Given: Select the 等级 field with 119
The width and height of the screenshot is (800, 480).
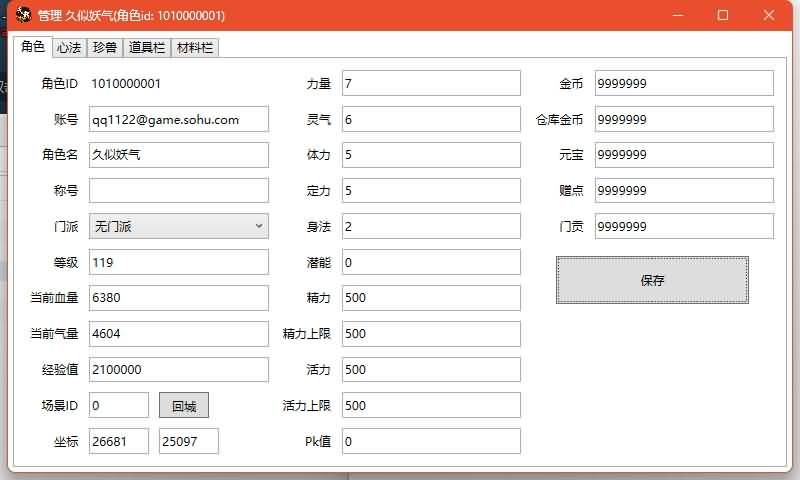Looking at the screenshot, I should point(179,262).
